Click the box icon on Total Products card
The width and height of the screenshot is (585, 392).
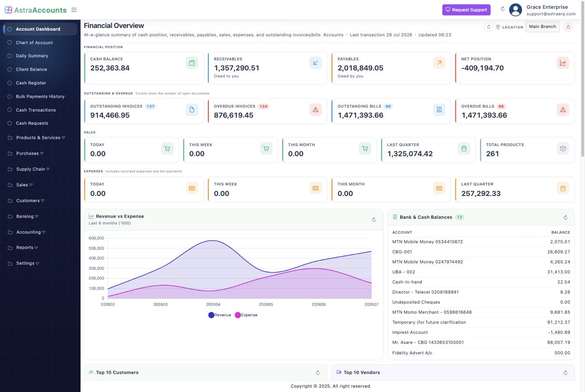click(563, 149)
